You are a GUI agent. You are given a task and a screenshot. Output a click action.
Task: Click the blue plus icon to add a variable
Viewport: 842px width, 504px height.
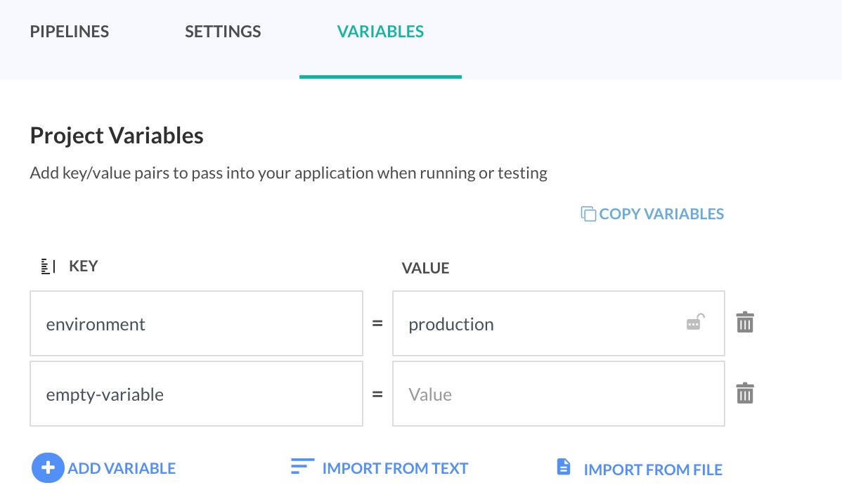pyautogui.click(x=48, y=468)
